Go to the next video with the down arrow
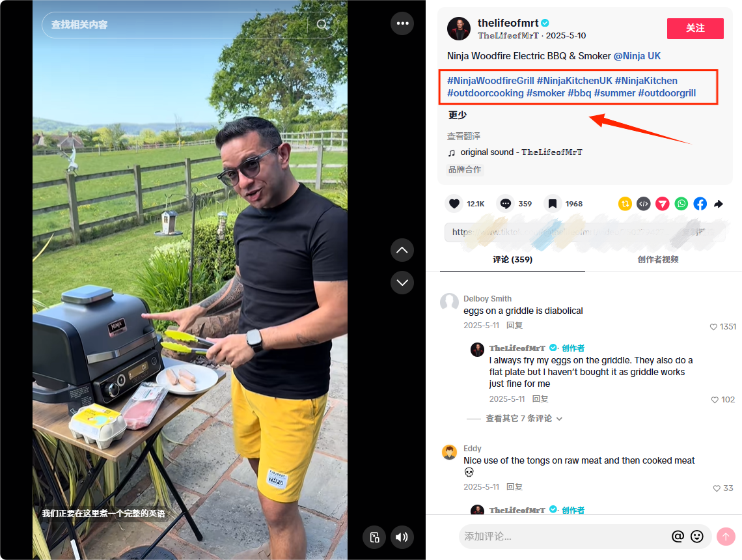 point(402,283)
